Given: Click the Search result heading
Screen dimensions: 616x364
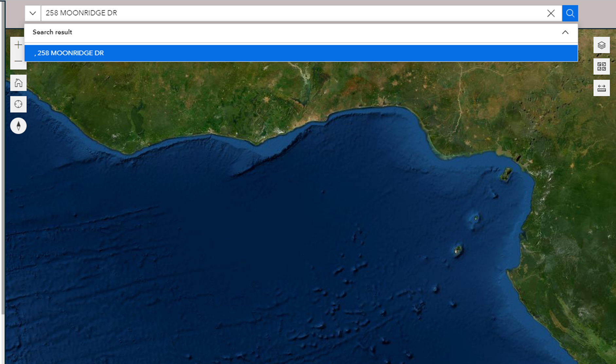Looking at the screenshot, I should coord(52,32).
